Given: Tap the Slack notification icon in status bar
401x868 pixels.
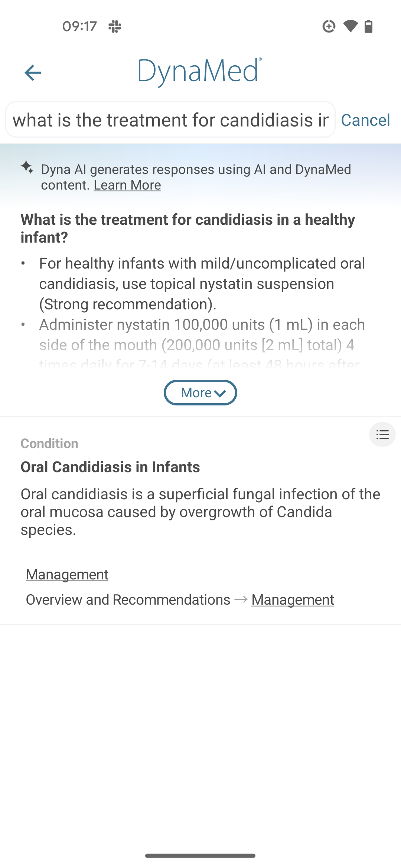Looking at the screenshot, I should 115,27.
